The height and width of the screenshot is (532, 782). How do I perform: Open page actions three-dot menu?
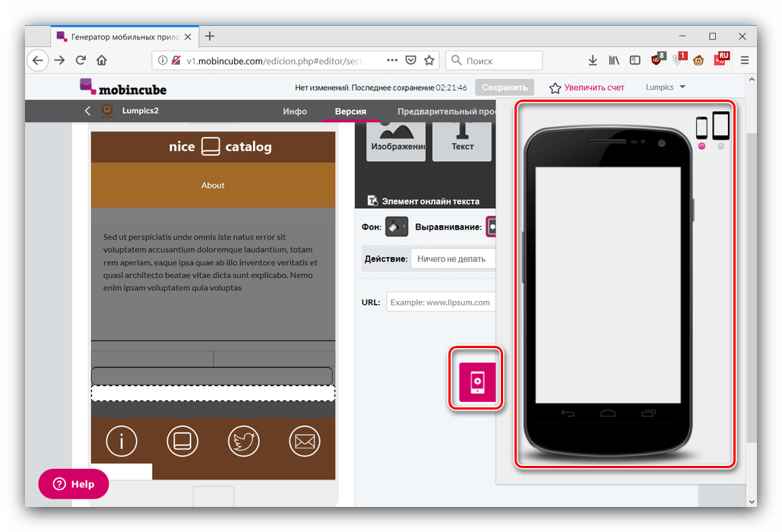pos(392,60)
